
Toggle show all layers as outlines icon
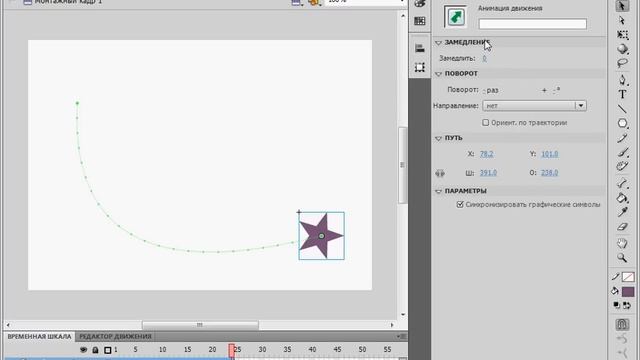click(107, 350)
